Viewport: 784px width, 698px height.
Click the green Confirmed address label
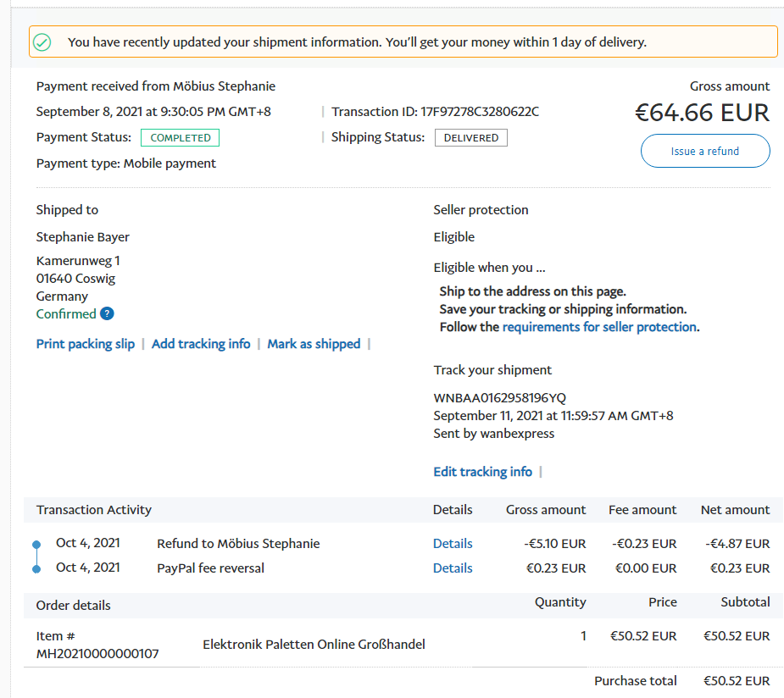coord(66,314)
